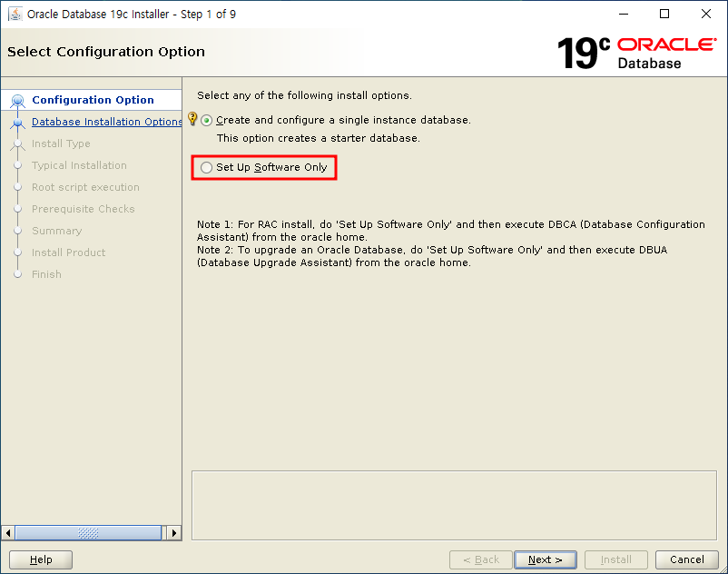Click the Help button
The width and height of the screenshot is (728, 574).
point(41,559)
